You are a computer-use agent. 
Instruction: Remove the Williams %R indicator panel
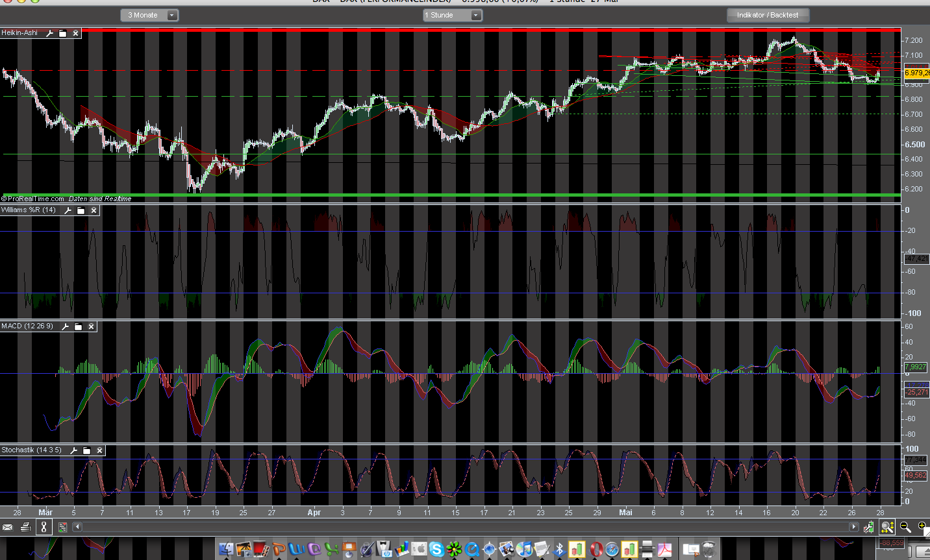[94, 210]
